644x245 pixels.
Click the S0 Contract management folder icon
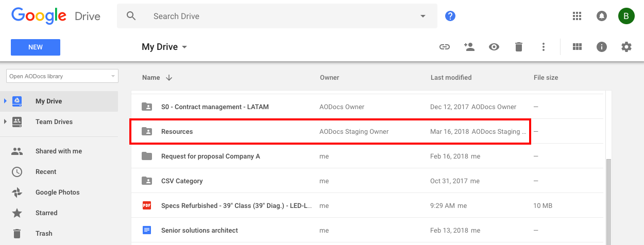click(147, 107)
